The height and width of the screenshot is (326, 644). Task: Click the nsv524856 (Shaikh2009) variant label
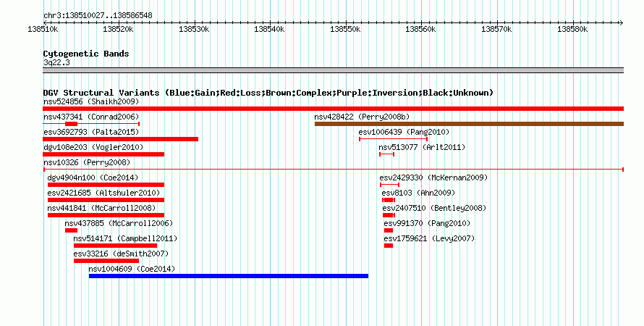click(x=91, y=101)
